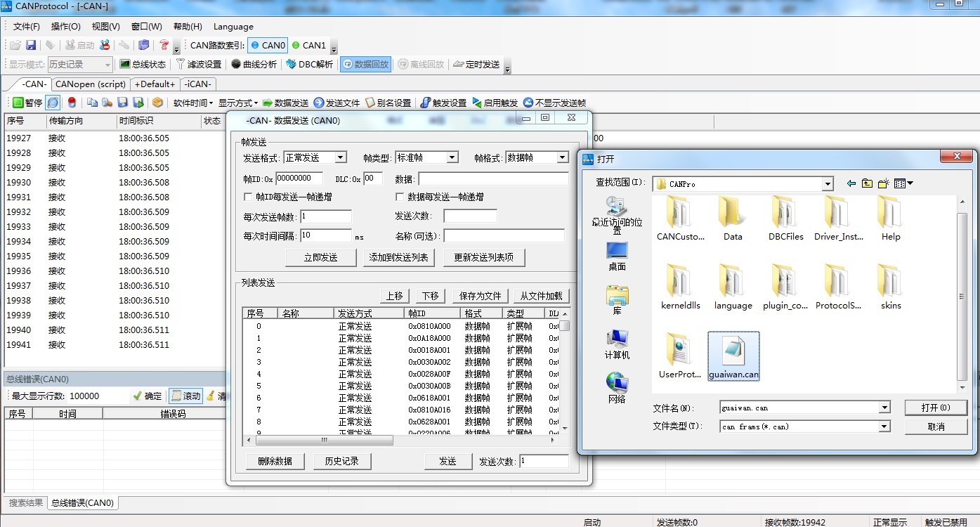
Task: Switch to CANopen (script) tab
Action: [90, 84]
